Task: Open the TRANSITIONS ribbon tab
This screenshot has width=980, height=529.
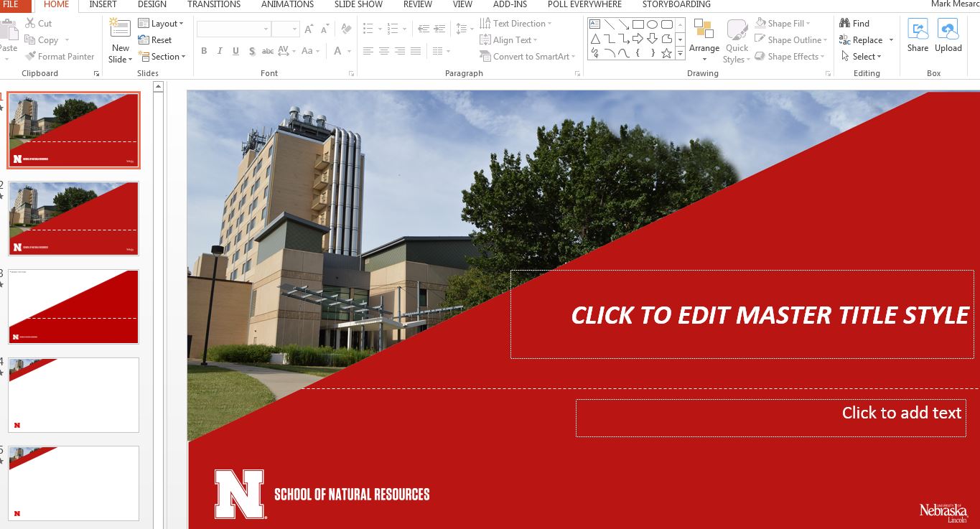Action: coord(214,4)
